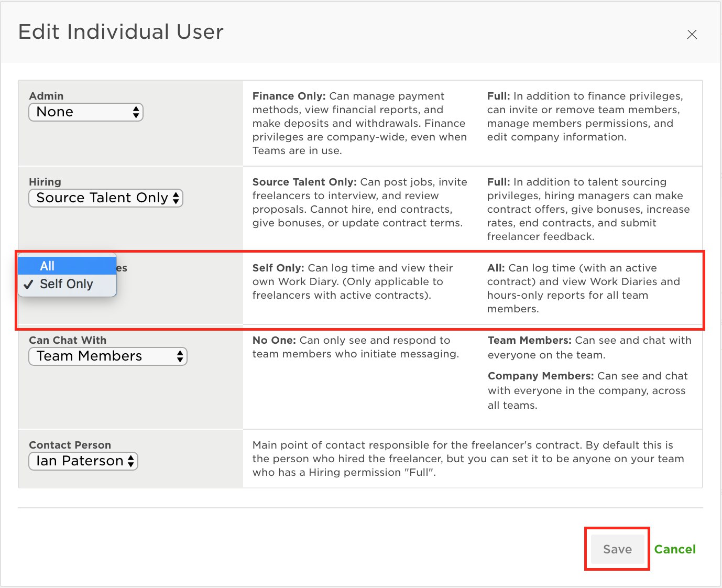Open the Hiring Source Talent Only dropdown
The width and height of the screenshot is (722, 588).
[106, 198]
